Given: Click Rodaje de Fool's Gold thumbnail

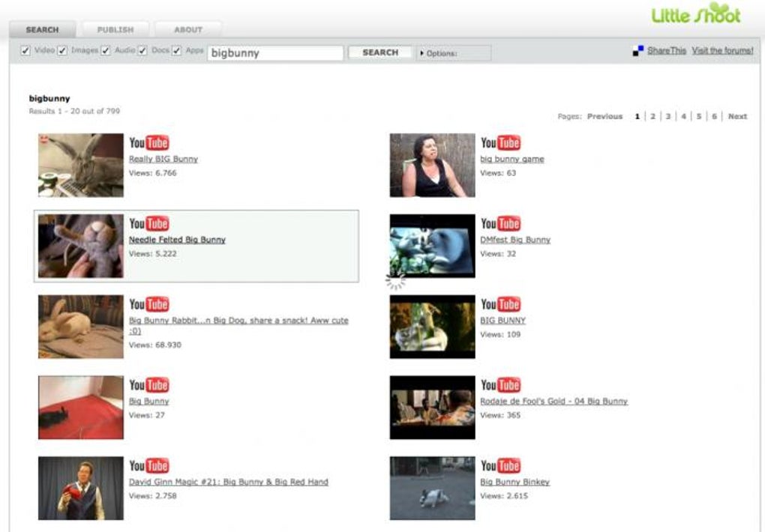Looking at the screenshot, I should pos(432,408).
